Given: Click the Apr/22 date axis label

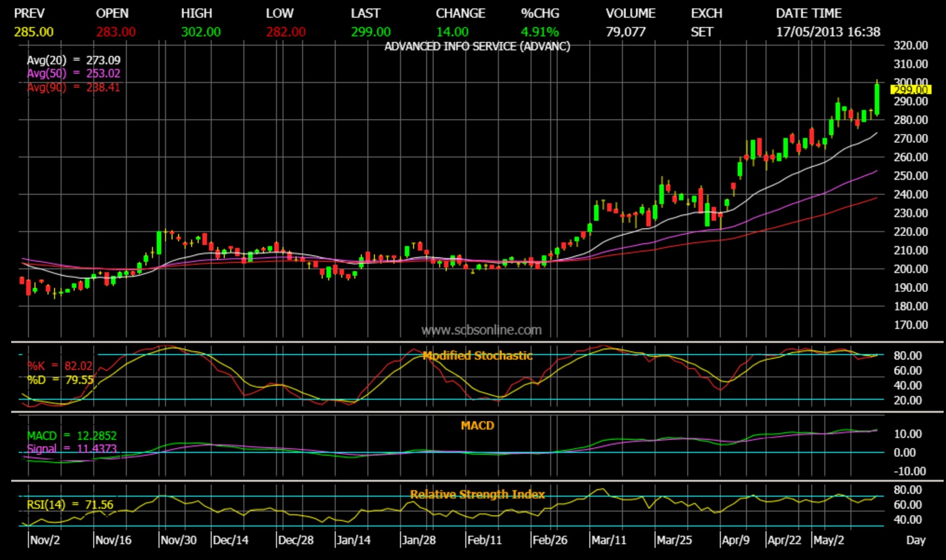Looking at the screenshot, I should pos(785,540).
